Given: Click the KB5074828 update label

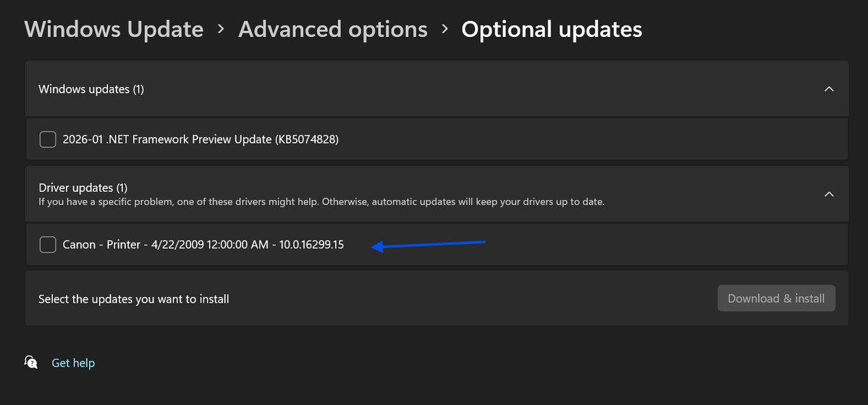Looking at the screenshot, I should [201, 140].
